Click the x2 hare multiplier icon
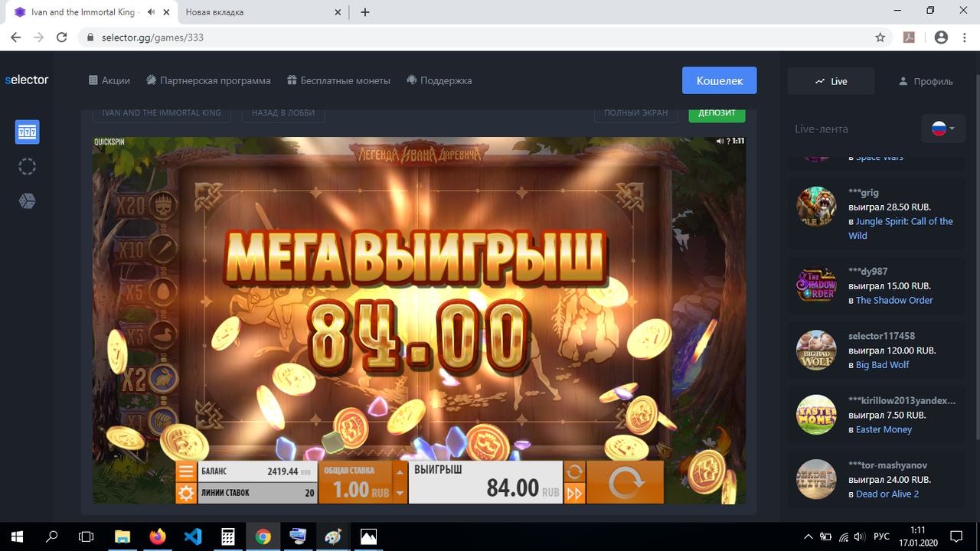This screenshot has width=980, height=551. click(x=163, y=378)
